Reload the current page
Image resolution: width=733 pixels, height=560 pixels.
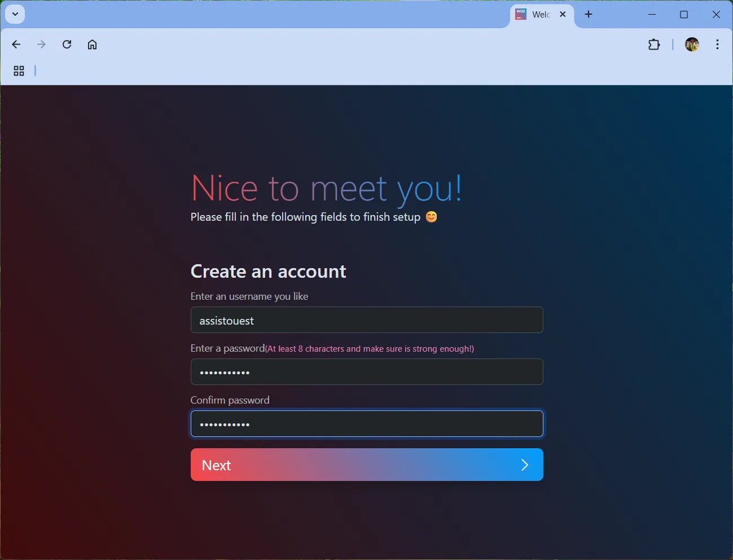tap(67, 45)
